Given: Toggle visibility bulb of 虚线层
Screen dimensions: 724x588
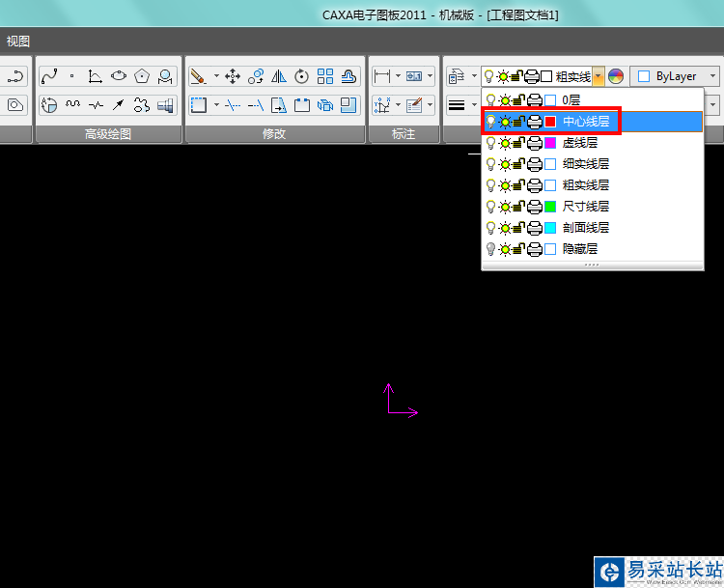Looking at the screenshot, I should [490, 143].
